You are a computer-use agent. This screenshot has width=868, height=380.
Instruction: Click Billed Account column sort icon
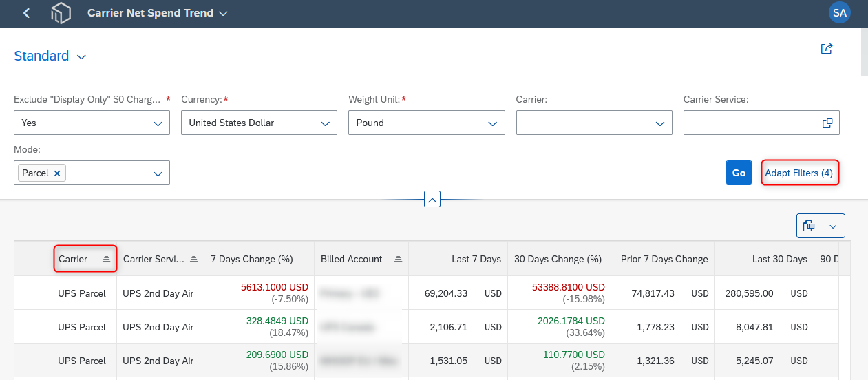398,259
